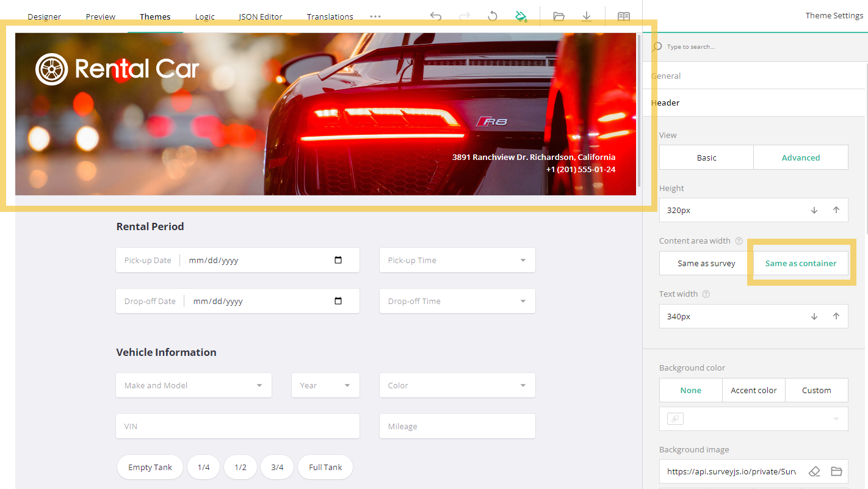Click the Undo arrow icon
Viewport: 868px width, 489px height.
(435, 16)
